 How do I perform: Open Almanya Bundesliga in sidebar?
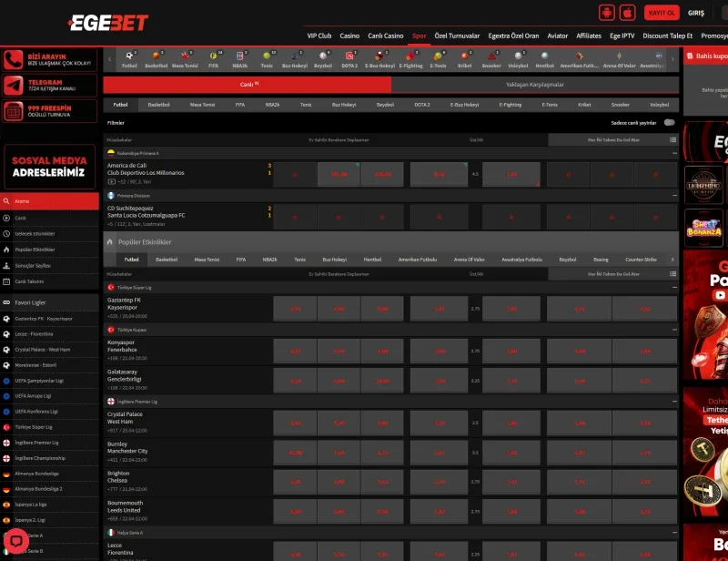[x=50, y=474]
